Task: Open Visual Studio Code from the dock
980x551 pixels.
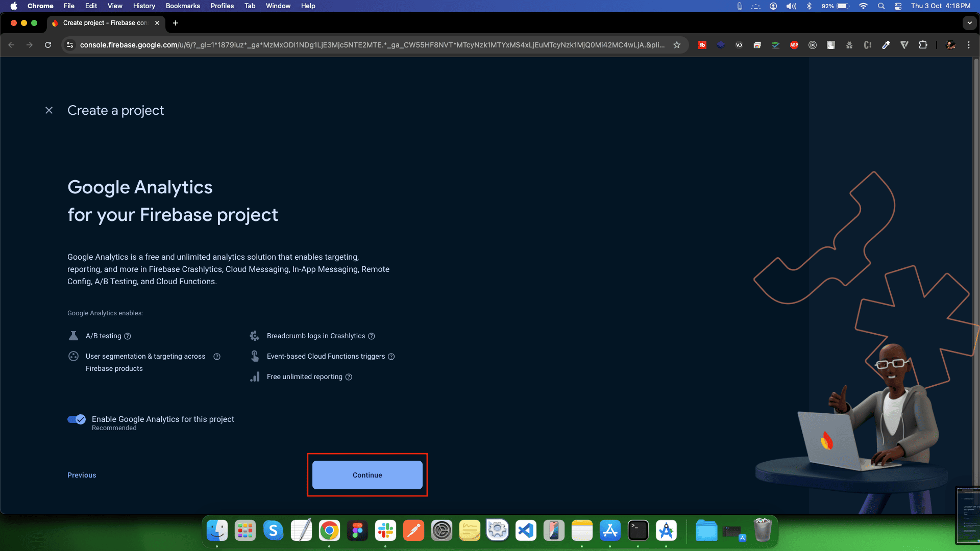Action: coord(526,531)
